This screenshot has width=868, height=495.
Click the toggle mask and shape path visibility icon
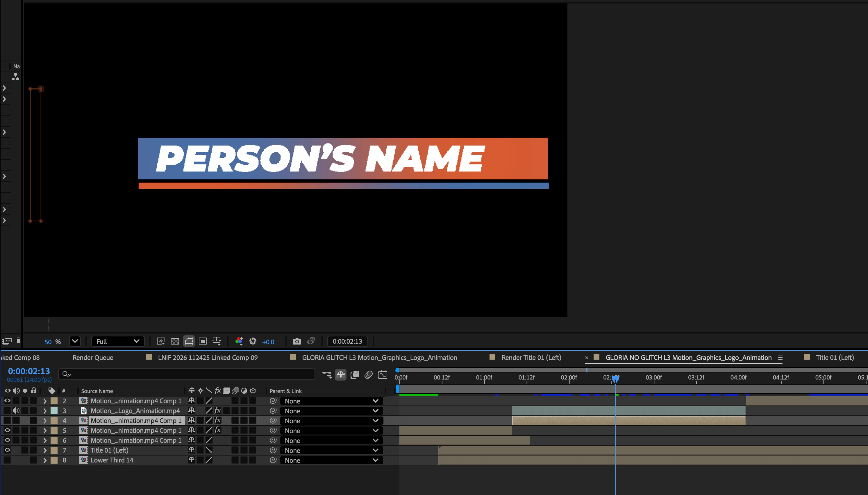pyautogui.click(x=189, y=341)
